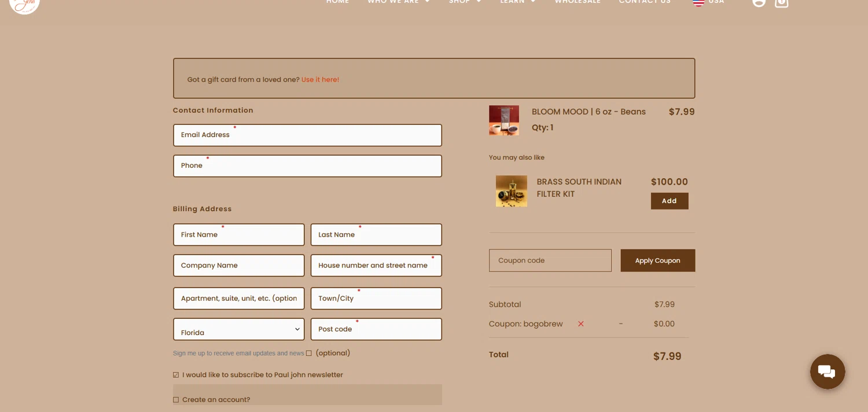The width and height of the screenshot is (868, 412).
Task: Click the Apply Coupon button
Action: click(658, 260)
